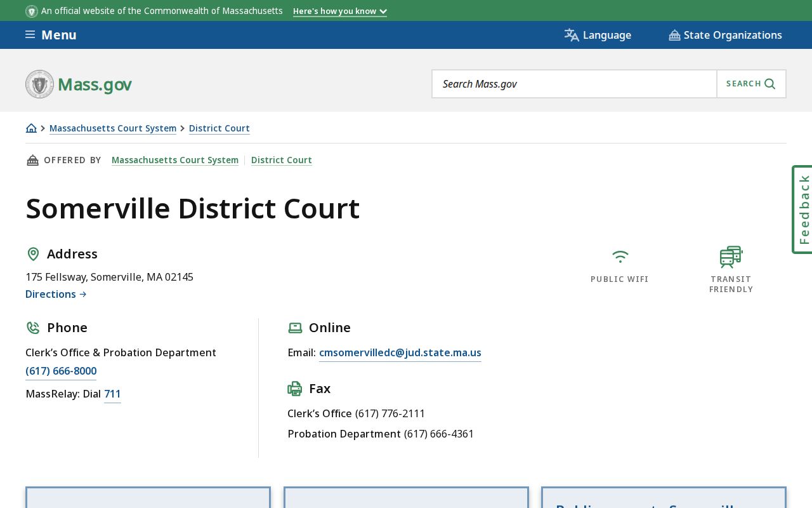Open the hamburger Menu icon
Image resolution: width=812 pixels, height=508 pixels.
pyautogui.click(x=30, y=34)
